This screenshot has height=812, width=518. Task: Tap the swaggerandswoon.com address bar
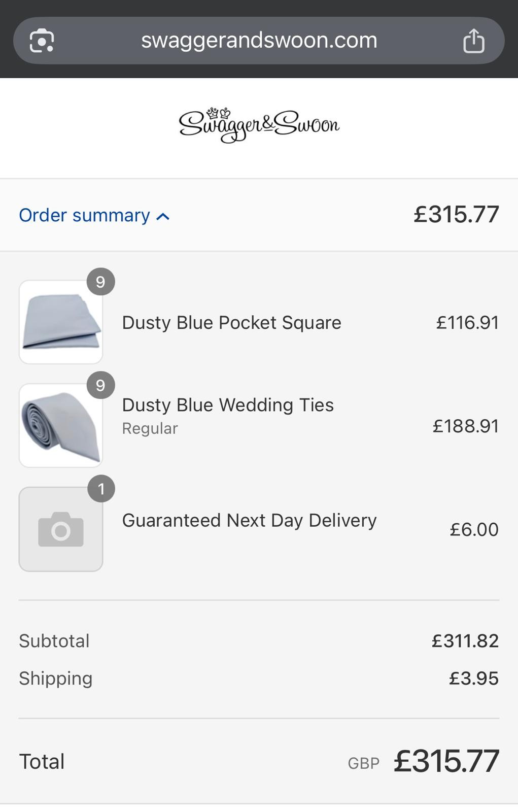pyautogui.click(x=259, y=41)
